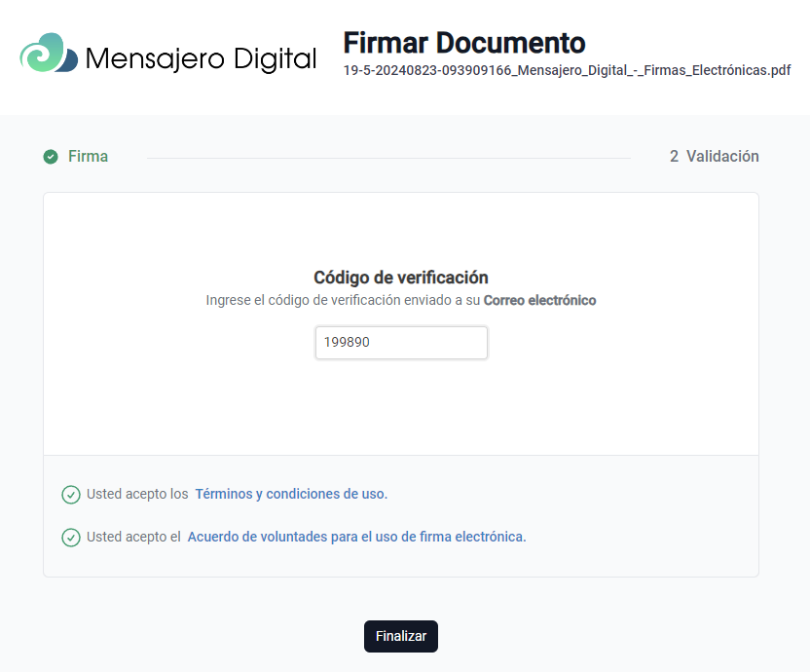Open the Términos y condiciones de uso link
The height and width of the screenshot is (672, 810).
(x=291, y=494)
